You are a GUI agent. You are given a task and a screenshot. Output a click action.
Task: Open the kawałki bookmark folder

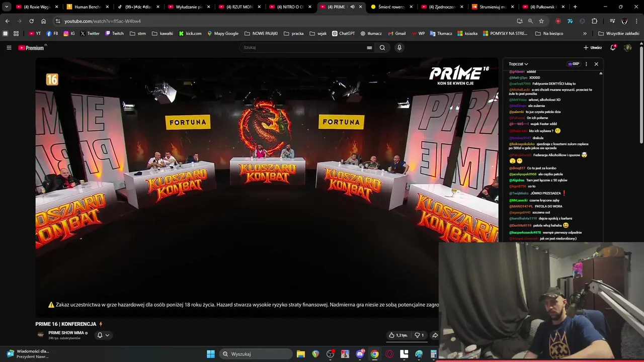(162, 34)
